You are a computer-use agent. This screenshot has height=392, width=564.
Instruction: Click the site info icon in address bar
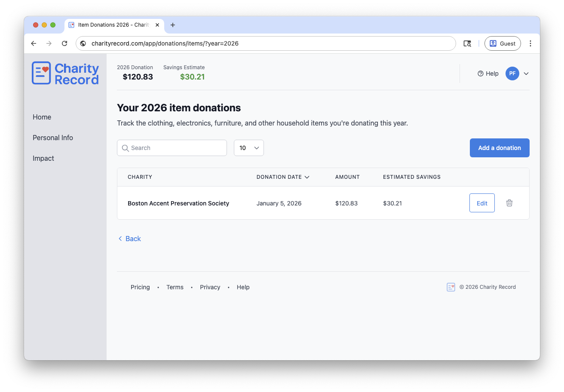[x=83, y=43]
